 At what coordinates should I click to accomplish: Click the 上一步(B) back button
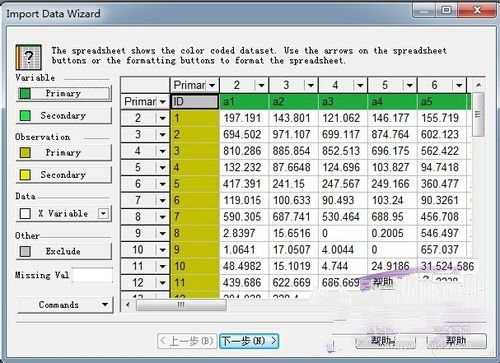(187, 341)
